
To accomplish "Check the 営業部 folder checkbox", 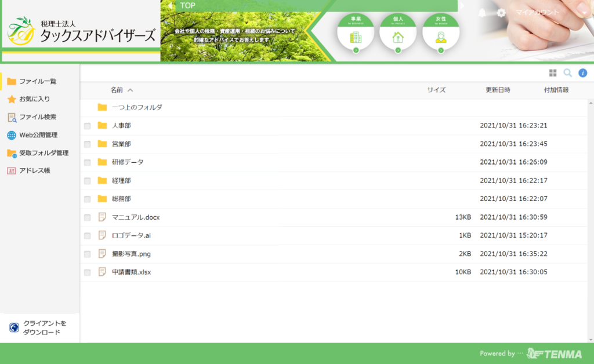I will pyautogui.click(x=88, y=144).
